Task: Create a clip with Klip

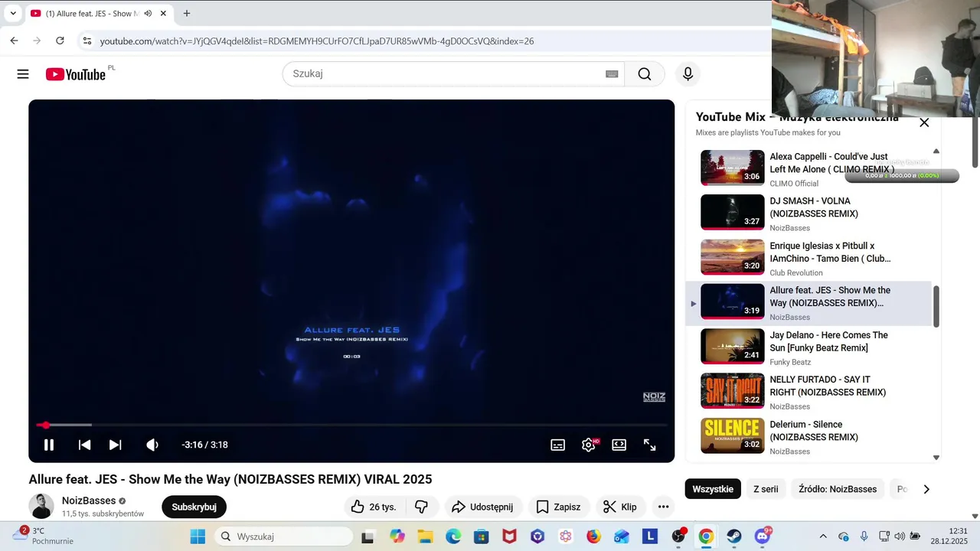Action: pyautogui.click(x=620, y=507)
